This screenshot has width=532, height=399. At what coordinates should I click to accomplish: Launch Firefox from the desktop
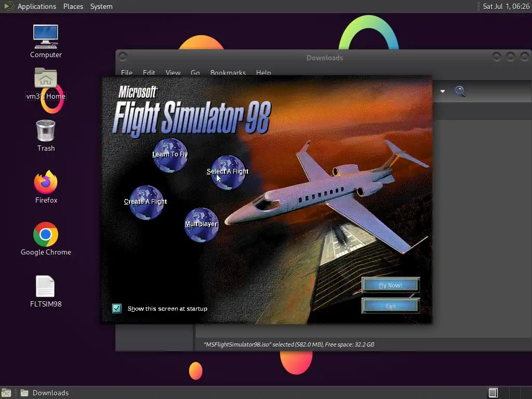coord(46,187)
